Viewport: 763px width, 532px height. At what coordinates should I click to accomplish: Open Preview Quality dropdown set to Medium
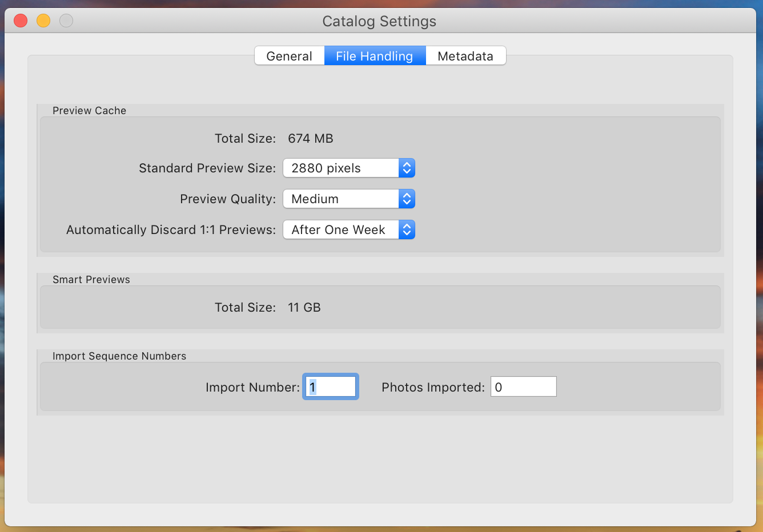(x=349, y=199)
